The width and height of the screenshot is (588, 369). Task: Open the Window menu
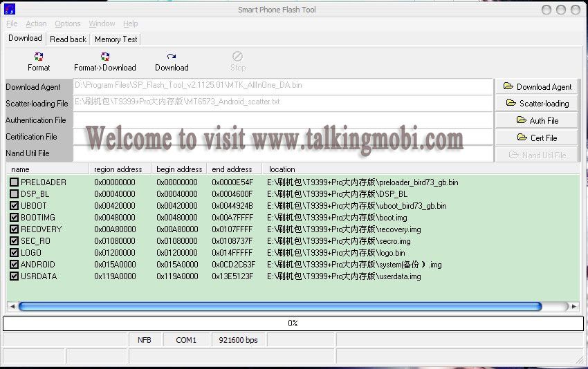click(x=102, y=23)
